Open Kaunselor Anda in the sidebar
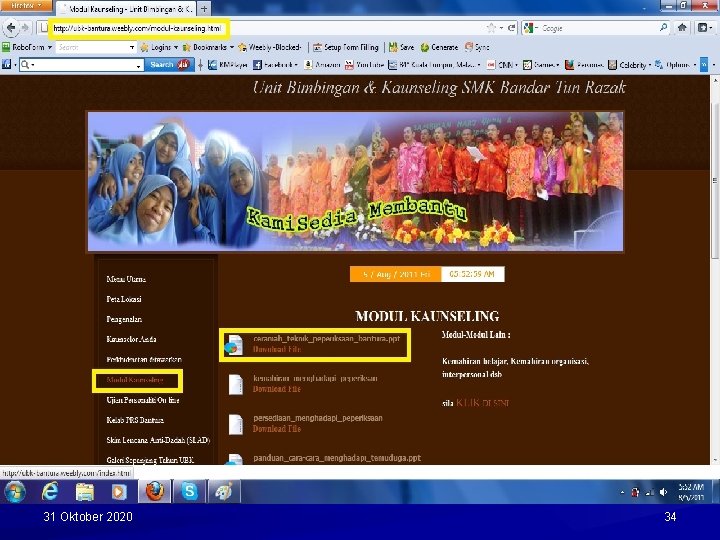 (131, 339)
